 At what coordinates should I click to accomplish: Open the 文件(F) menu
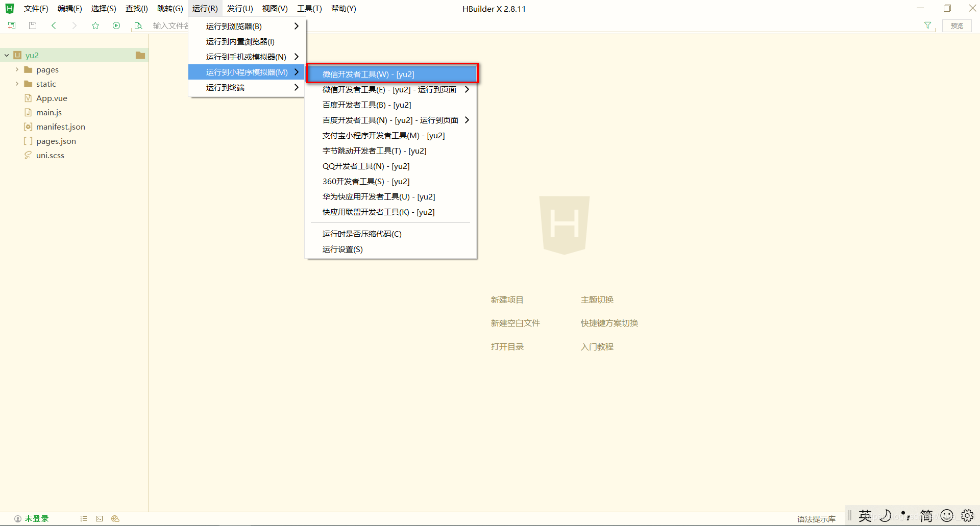point(36,9)
